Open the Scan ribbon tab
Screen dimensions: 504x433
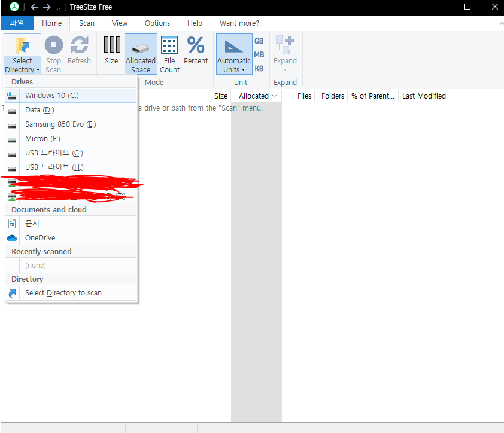(87, 23)
